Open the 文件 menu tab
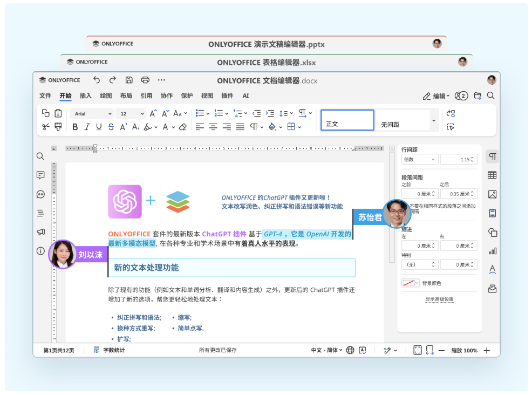532x395 pixels. (45, 96)
